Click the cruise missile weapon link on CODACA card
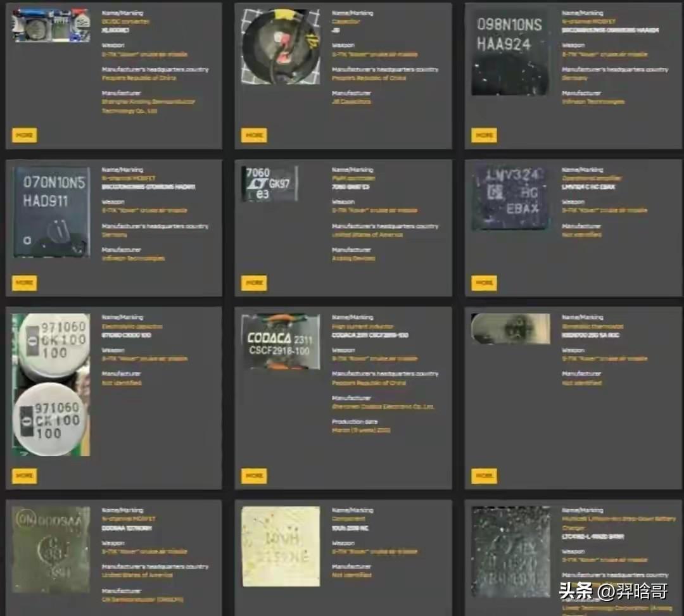 374,359
